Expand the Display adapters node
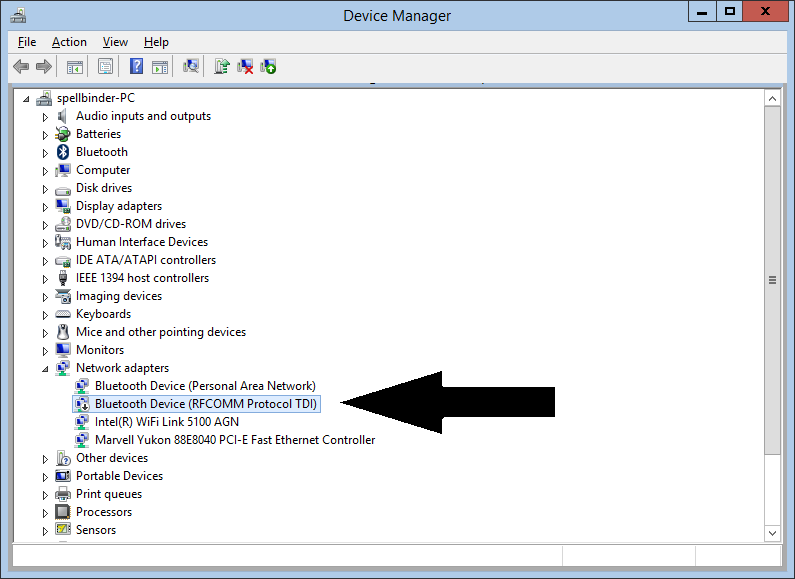The width and height of the screenshot is (795, 579). tap(45, 206)
